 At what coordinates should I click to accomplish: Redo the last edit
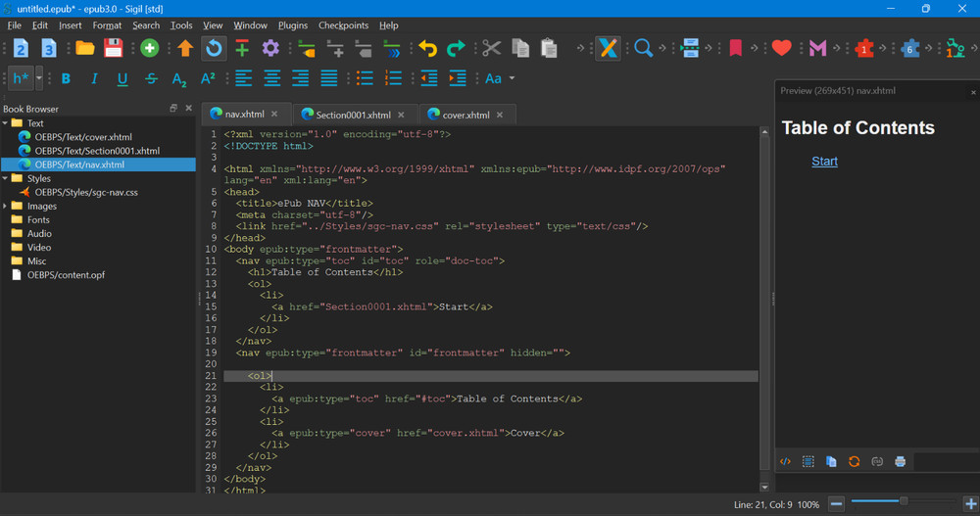pyautogui.click(x=457, y=48)
